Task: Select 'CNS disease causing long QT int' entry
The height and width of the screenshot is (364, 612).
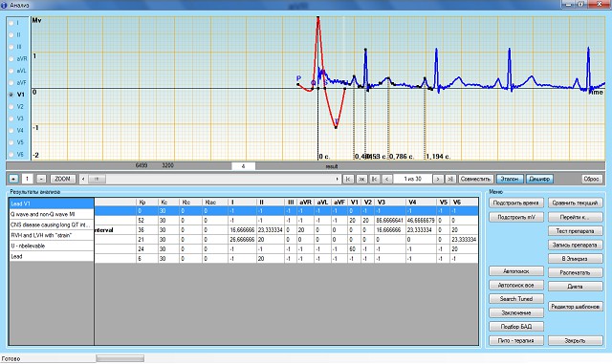Action: pos(51,225)
